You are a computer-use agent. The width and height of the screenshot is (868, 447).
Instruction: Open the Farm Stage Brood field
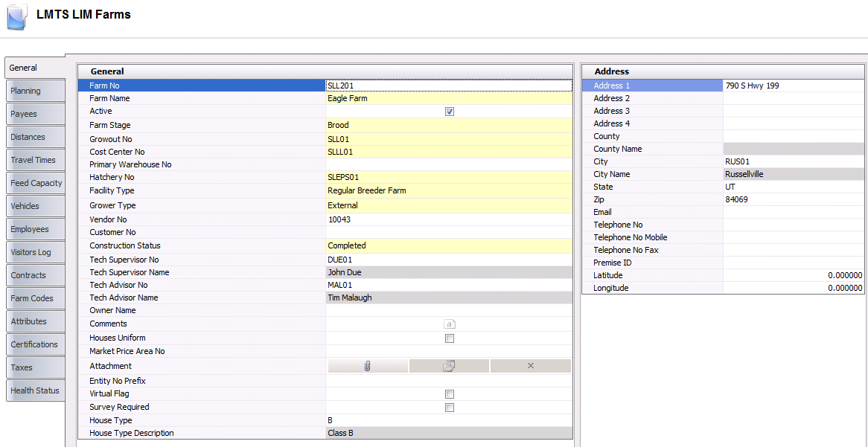point(449,125)
